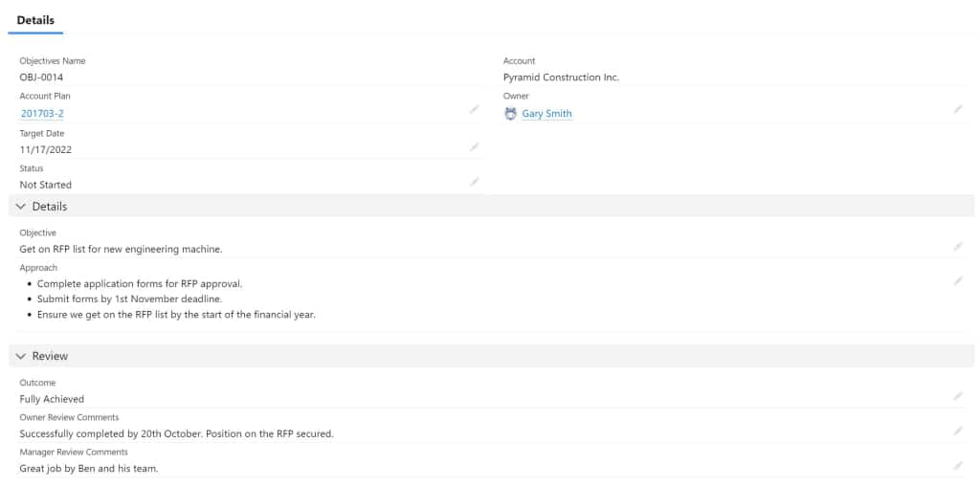Click the Pyramid Construction Inc. account value

pos(561,77)
